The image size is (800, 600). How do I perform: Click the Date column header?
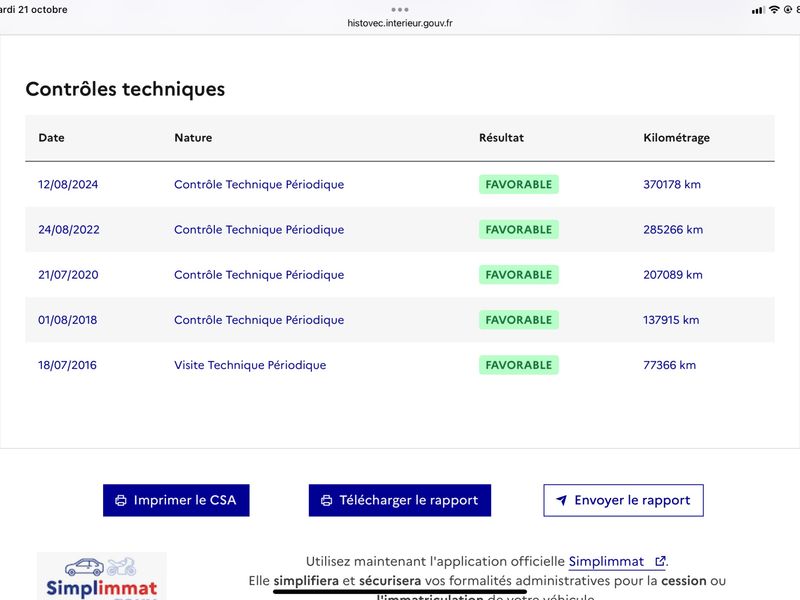click(52, 138)
